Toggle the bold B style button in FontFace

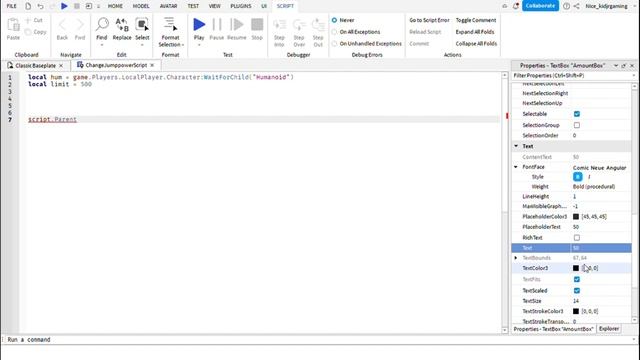pyautogui.click(x=577, y=177)
